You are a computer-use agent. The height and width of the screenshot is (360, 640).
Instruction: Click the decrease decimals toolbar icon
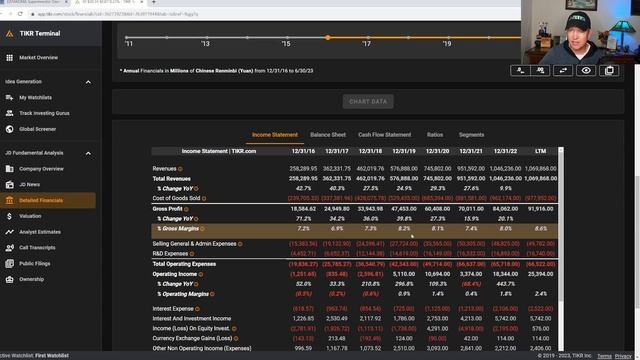(x=520, y=70)
